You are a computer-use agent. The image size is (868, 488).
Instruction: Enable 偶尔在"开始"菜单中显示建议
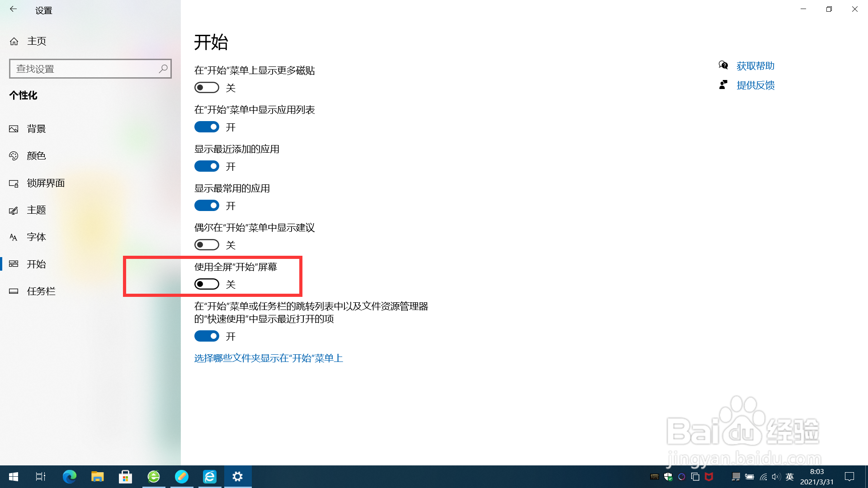pos(207,244)
